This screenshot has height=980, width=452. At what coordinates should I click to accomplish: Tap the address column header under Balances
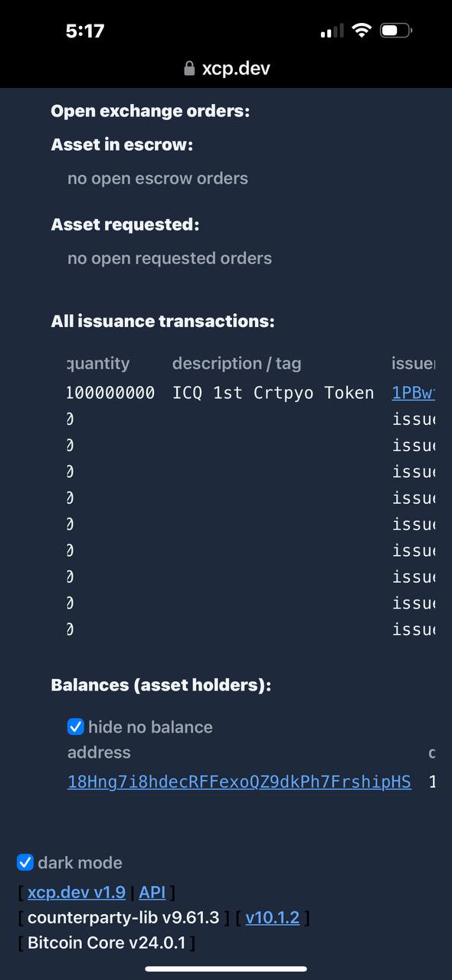click(99, 752)
